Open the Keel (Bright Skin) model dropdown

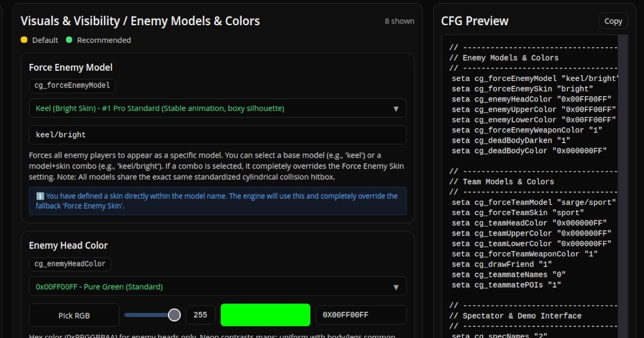tap(217, 108)
